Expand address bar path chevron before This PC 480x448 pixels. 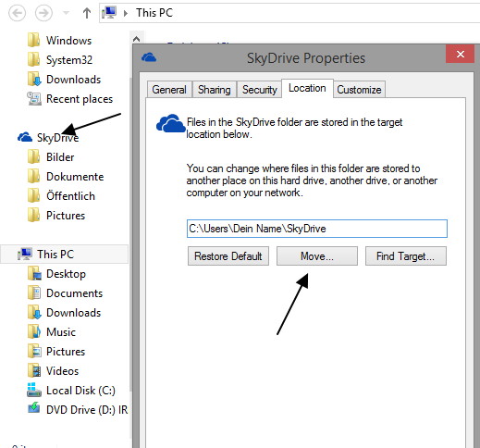126,13
